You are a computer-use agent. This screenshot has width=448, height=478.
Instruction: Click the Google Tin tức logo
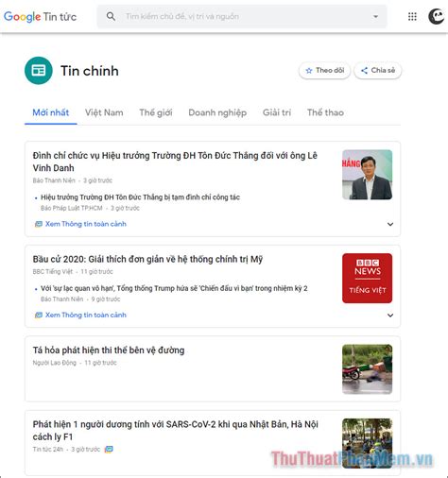pos(40,17)
